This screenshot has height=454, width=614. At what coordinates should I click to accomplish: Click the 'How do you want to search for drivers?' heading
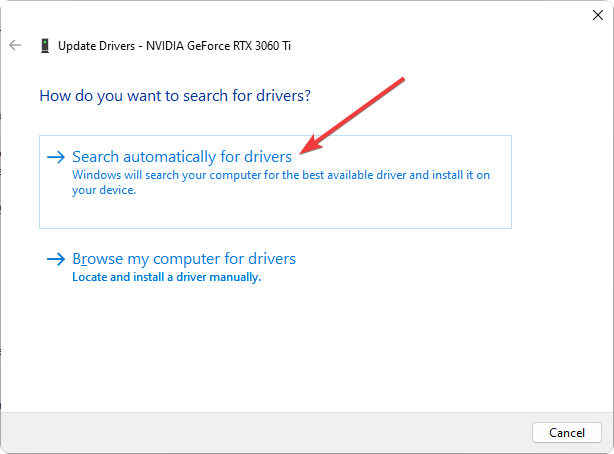(x=175, y=96)
